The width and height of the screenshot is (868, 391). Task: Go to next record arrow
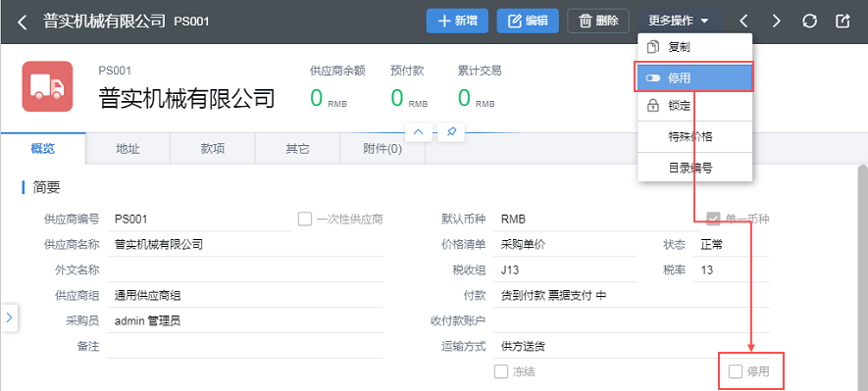tap(776, 21)
